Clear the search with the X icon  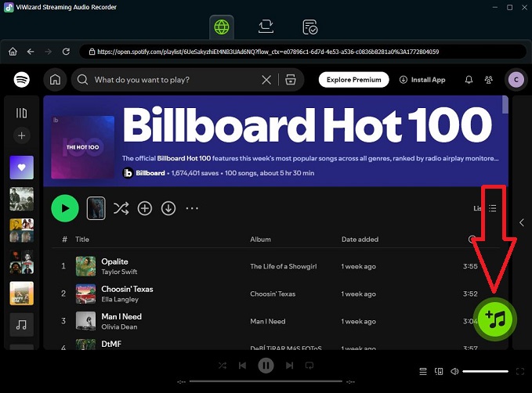point(266,80)
